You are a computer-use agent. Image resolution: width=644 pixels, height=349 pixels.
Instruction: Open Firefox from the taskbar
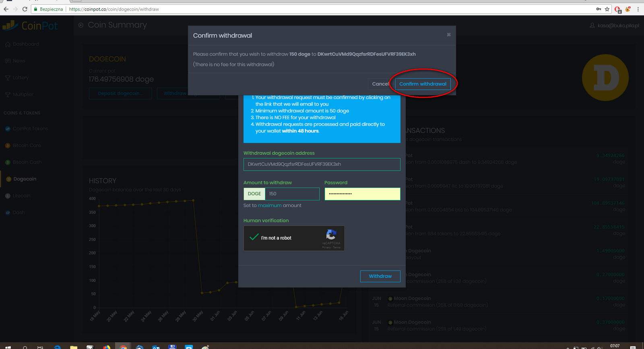[107, 347]
